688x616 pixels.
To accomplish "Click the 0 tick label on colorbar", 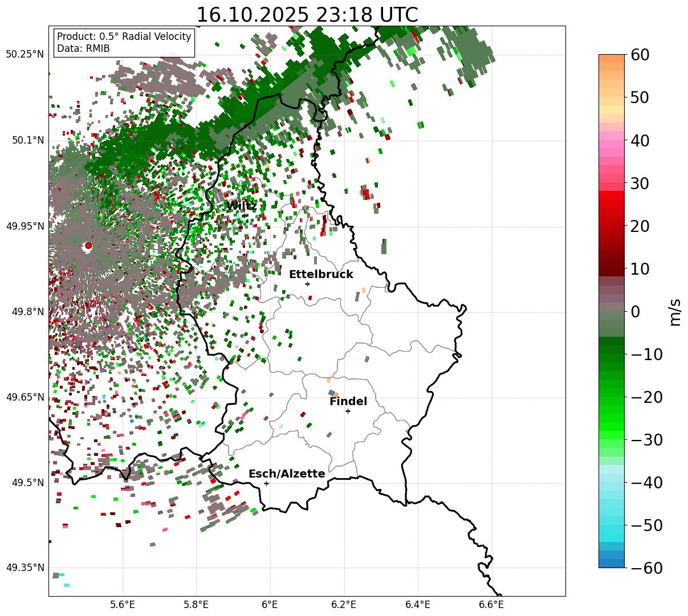I will [x=635, y=312].
